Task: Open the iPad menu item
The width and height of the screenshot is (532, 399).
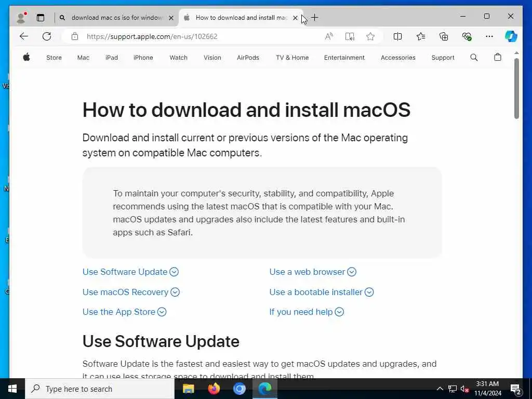Action: 112,58
